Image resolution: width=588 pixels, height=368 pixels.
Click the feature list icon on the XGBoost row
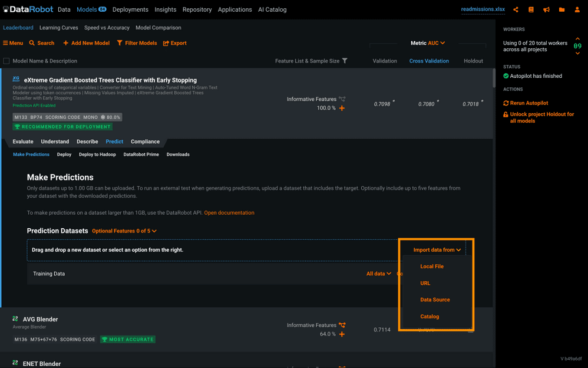point(342,99)
